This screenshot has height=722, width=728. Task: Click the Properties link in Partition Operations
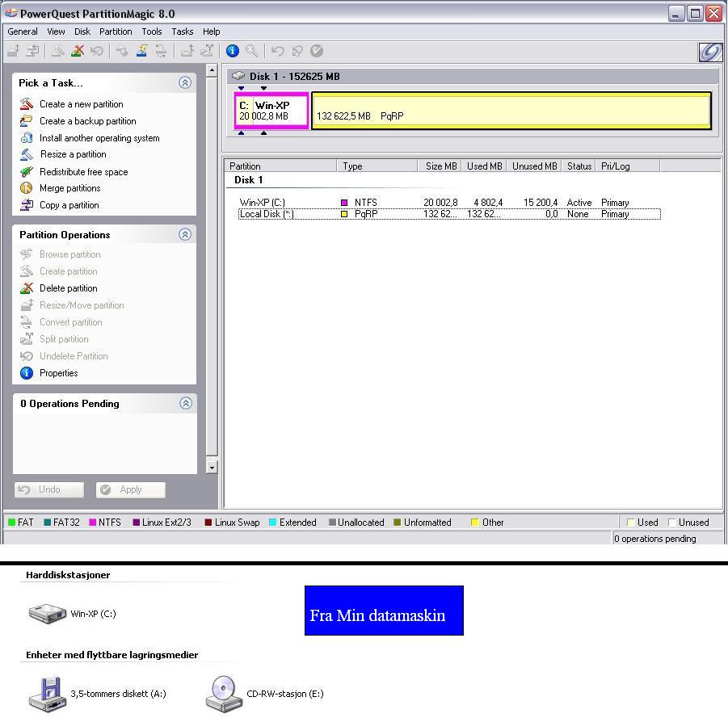point(58,373)
